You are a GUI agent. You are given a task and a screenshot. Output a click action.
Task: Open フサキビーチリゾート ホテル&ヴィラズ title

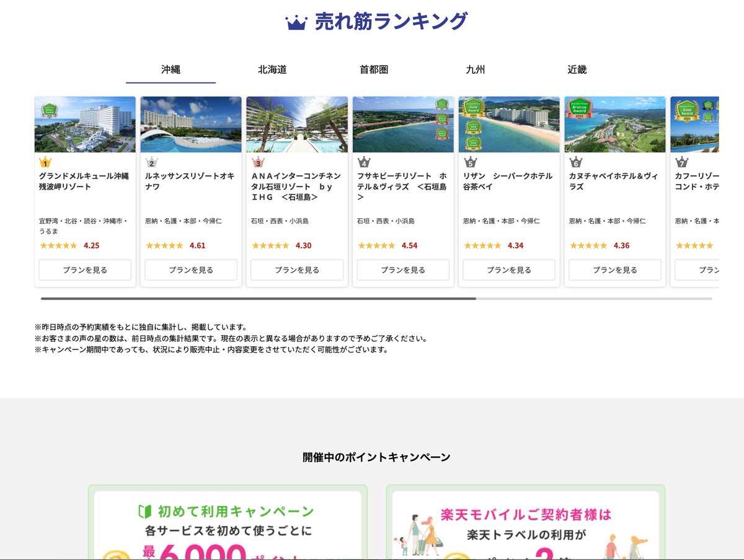click(402, 186)
